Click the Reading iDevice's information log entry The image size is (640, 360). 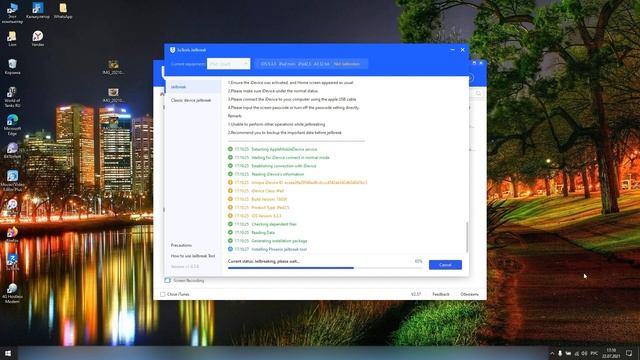pos(266,174)
